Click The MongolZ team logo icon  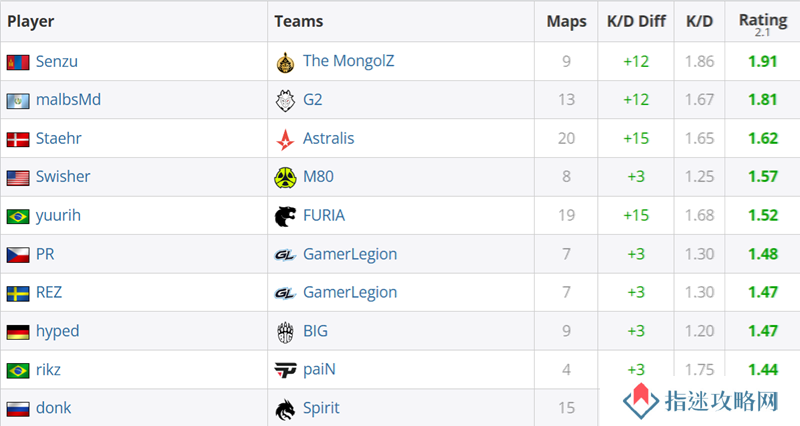pos(285,62)
